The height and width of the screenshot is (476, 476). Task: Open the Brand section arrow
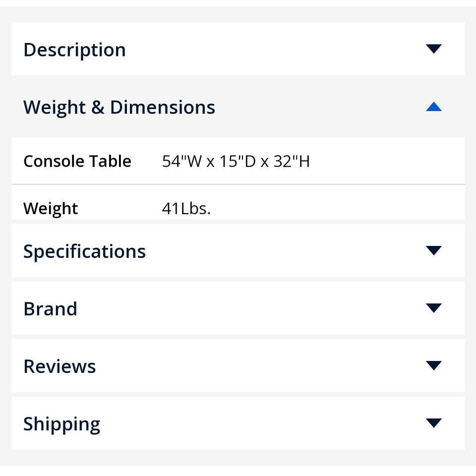[x=433, y=308]
